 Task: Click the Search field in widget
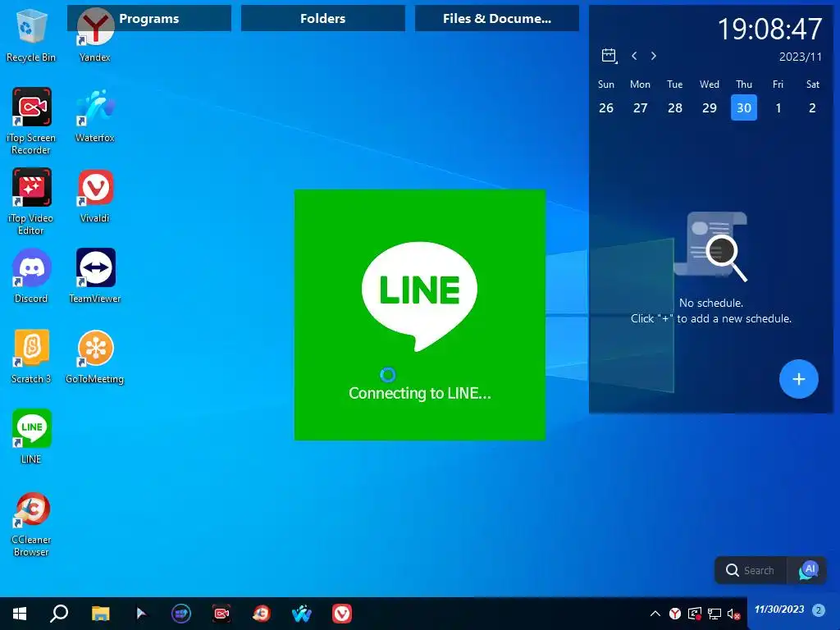tap(751, 571)
